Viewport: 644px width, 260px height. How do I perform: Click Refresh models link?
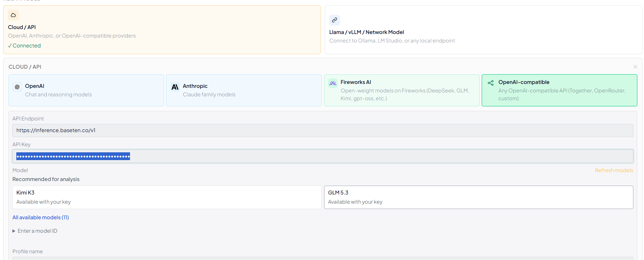pyautogui.click(x=614, y=170)
